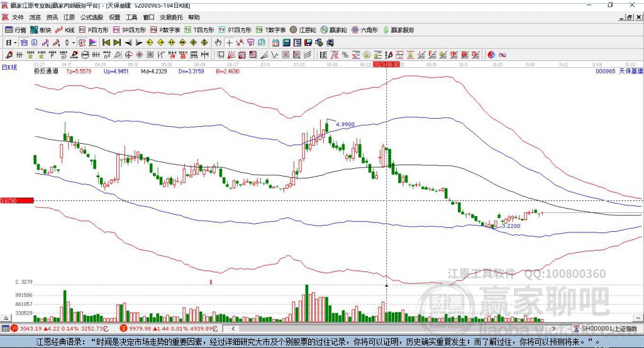Open the T数字表 tool
Image resolution: width=644 pixels, height=348 pixels.
pyautogui.click(x=270, y=30)
